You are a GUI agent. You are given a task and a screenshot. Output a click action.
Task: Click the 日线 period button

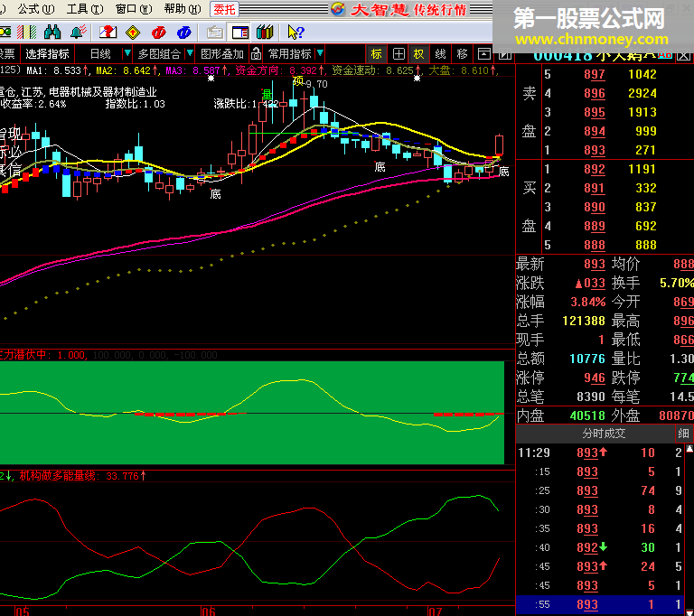coord(100,54)
